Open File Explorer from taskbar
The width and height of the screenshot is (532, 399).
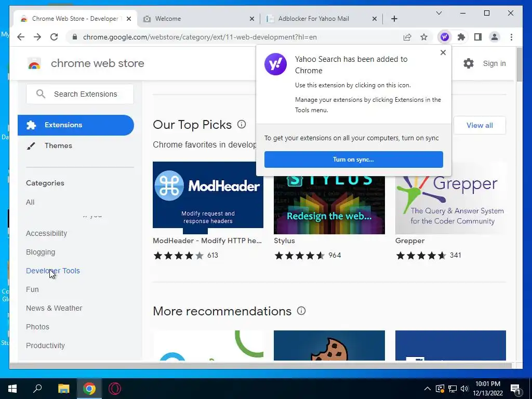click(x=63, y=389)
